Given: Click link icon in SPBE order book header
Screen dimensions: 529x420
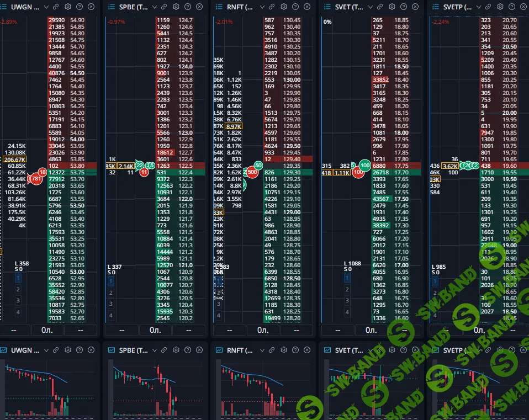Looking at the screenshot, I should (x=164, y=7).
